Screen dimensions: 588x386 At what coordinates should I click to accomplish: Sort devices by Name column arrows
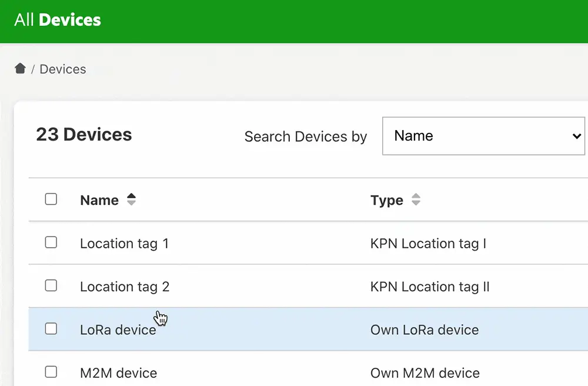[x=131, y=200]
